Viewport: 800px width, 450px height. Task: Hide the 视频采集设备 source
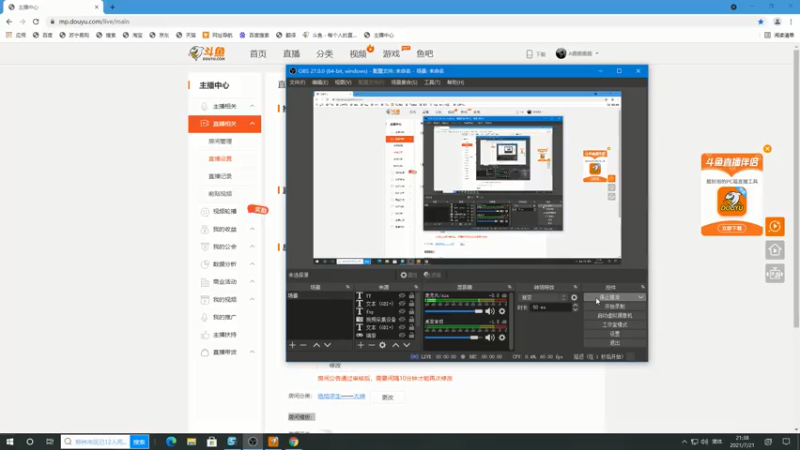402,319
